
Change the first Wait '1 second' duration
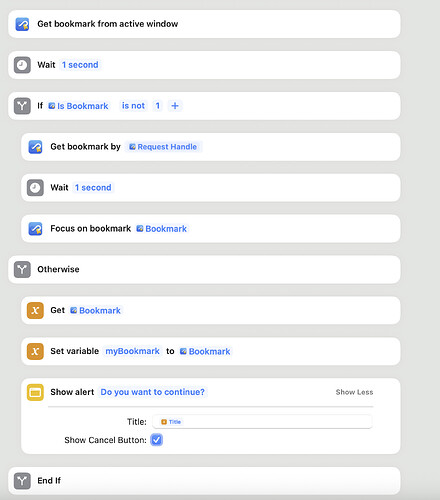80,65
